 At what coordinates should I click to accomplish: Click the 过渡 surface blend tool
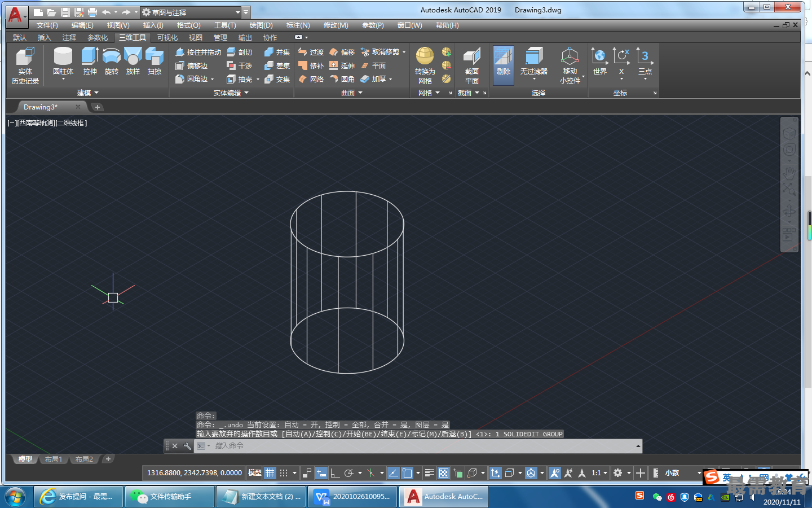(x=311, y=52)
